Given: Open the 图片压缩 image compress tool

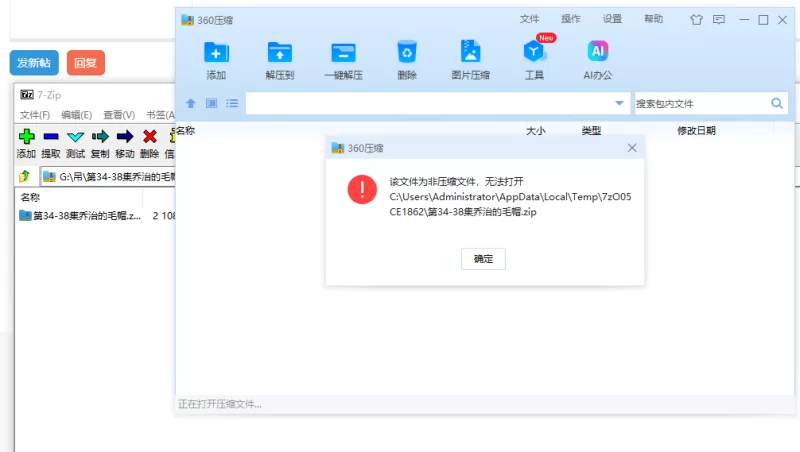Looking at the screenshot, I should tap(470, 52).
